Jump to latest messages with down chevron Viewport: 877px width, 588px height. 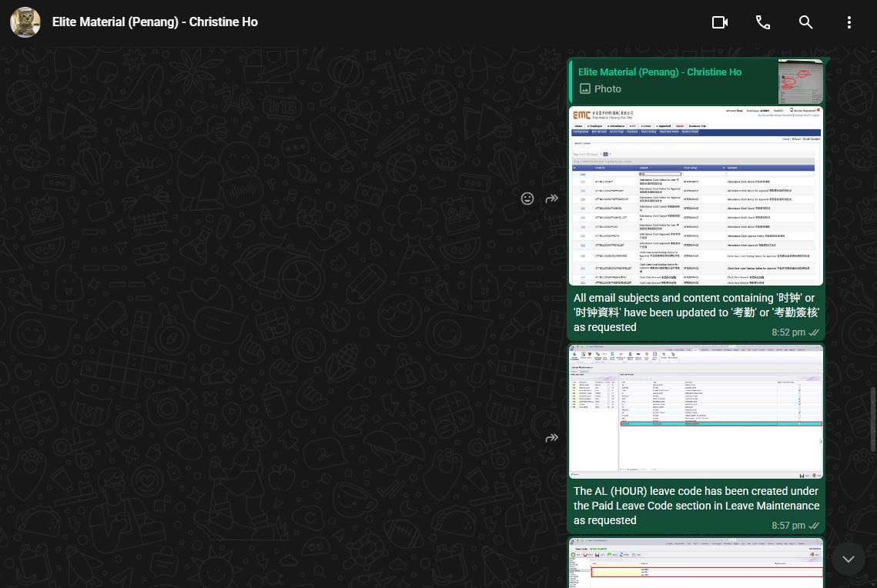point(849,559)
